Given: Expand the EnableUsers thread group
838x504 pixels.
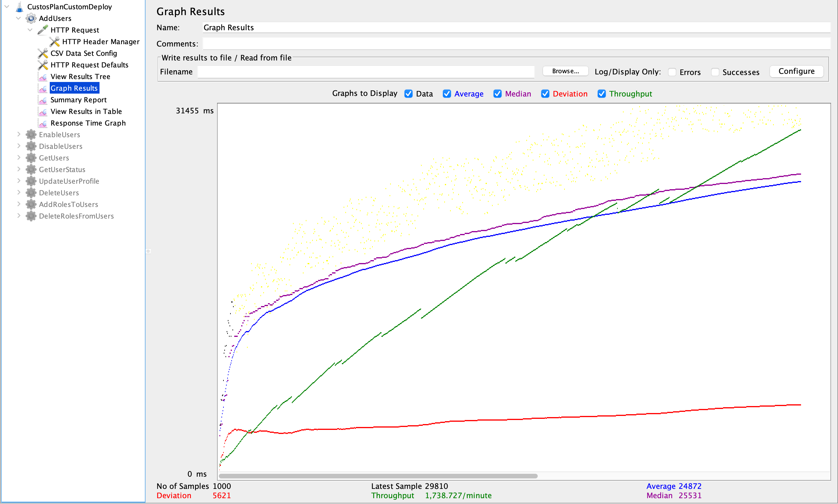Looking at the screenshot, I should 19,135.
